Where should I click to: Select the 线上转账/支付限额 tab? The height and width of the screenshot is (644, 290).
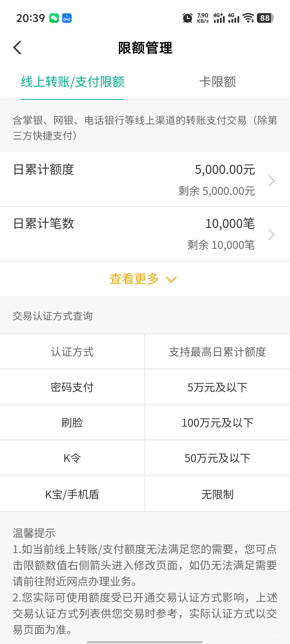pyautogui.click(x=72, y=82)
